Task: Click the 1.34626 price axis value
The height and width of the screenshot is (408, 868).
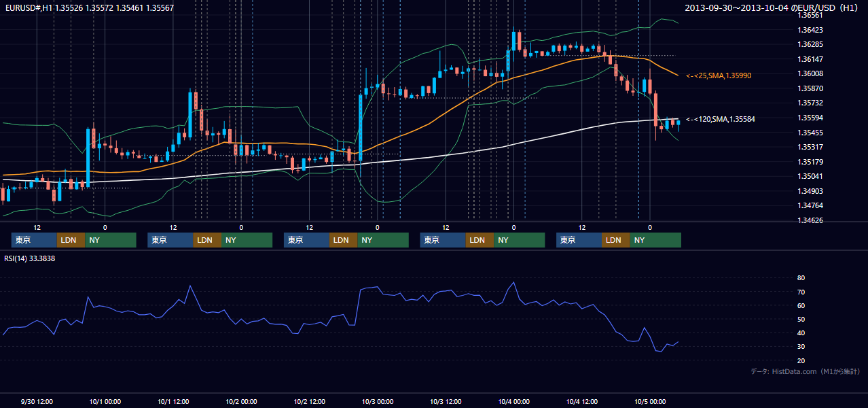Action: pyautogui.click(x=810, y=220)
